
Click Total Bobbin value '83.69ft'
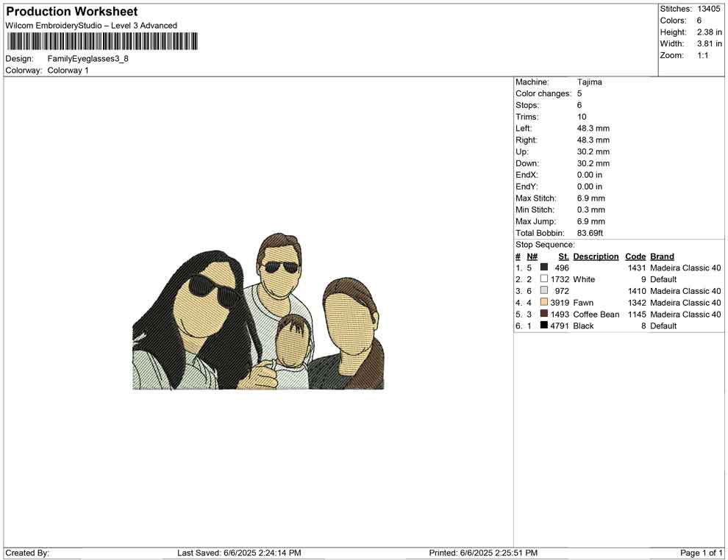pyautogui.click(x=590, y=233)
